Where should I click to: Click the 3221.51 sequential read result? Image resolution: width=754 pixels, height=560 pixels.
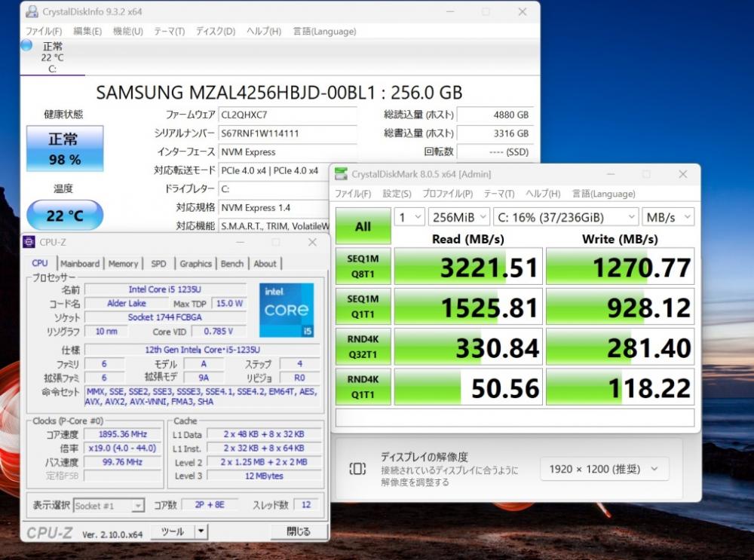coord(468,266)
